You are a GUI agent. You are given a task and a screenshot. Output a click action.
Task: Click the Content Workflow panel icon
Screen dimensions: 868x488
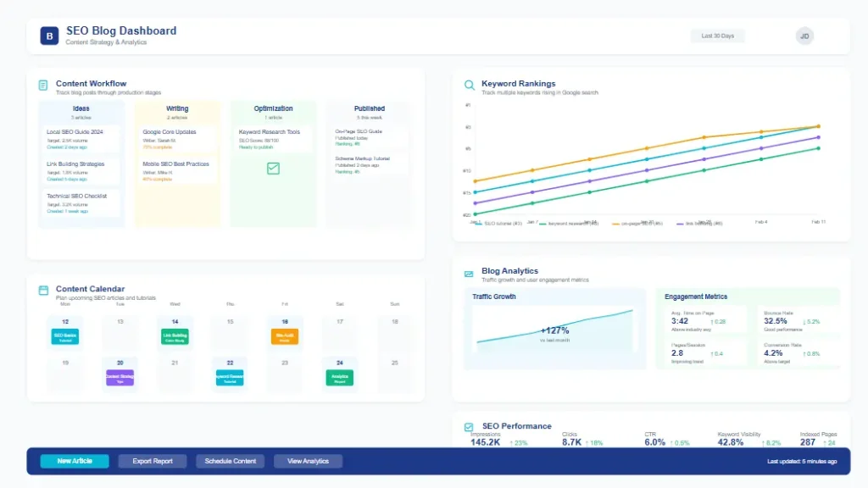pyautogui.click(x=41, y=84)
